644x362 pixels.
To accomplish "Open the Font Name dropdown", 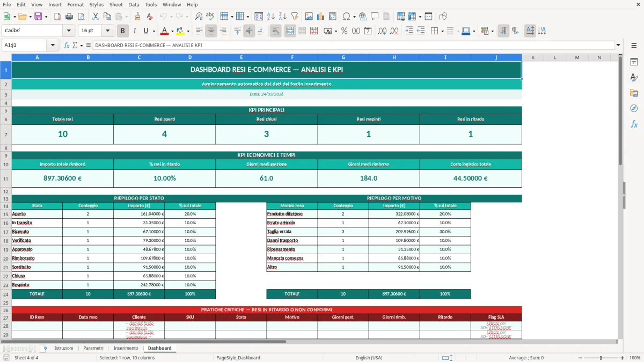I will (x=68, y=31).
